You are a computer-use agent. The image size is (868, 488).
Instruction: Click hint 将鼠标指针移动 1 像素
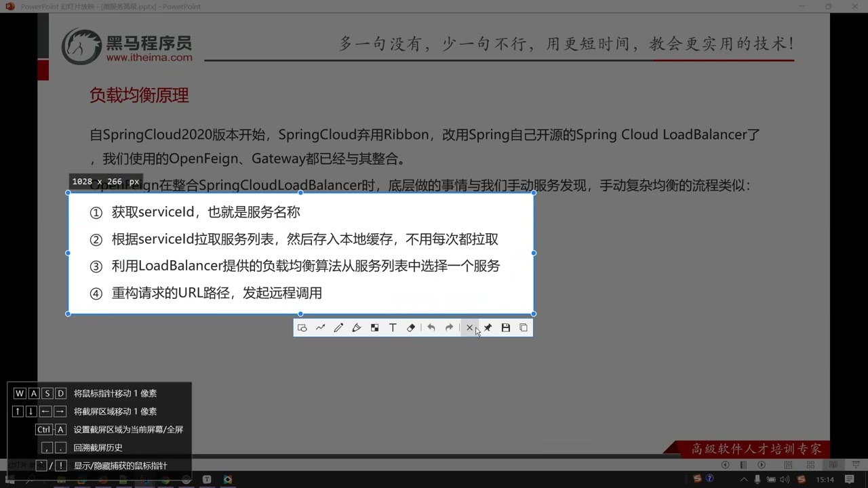(x=115, y=393)
